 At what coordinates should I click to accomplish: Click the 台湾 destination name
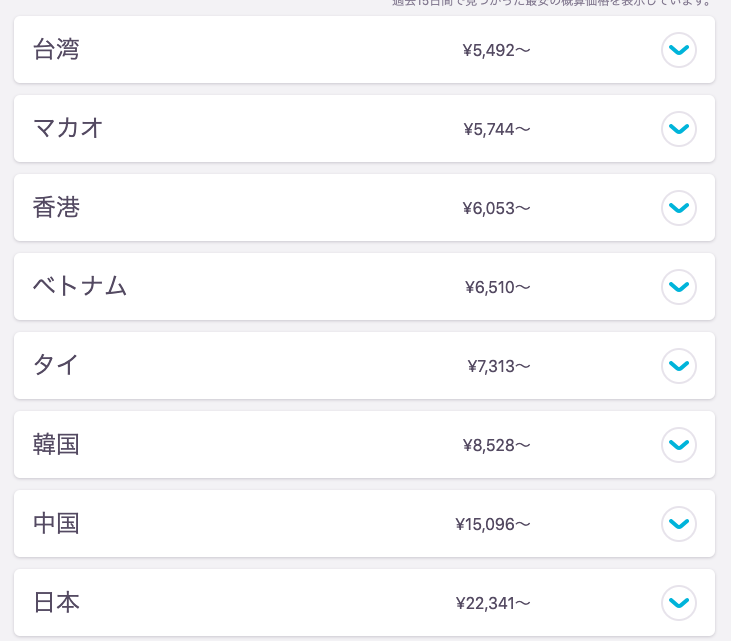[56, 49]
